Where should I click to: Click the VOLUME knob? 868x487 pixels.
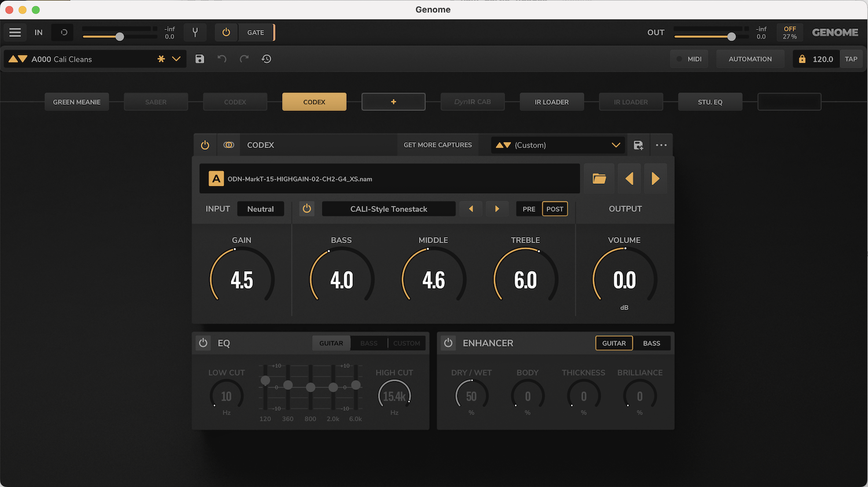[x=624, y=279]
